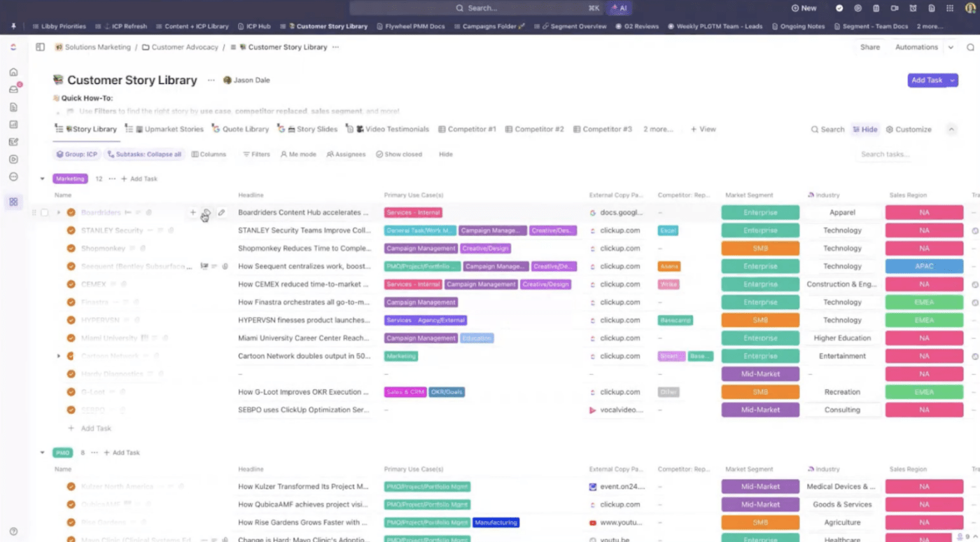This screenshot has height=542, width=980.
Task: Open the chat bubble icon beside Automations
Action: tap(970, 47)
